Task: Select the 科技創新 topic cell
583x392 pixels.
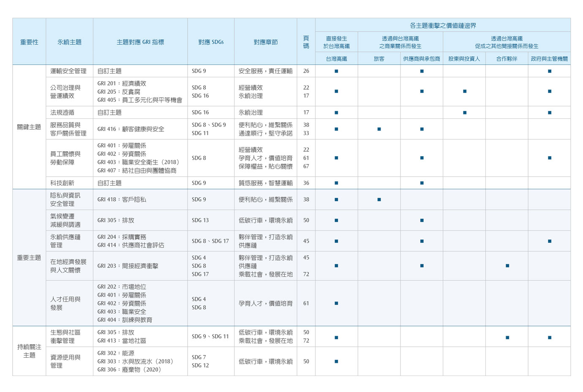Action: coord(70,183)
